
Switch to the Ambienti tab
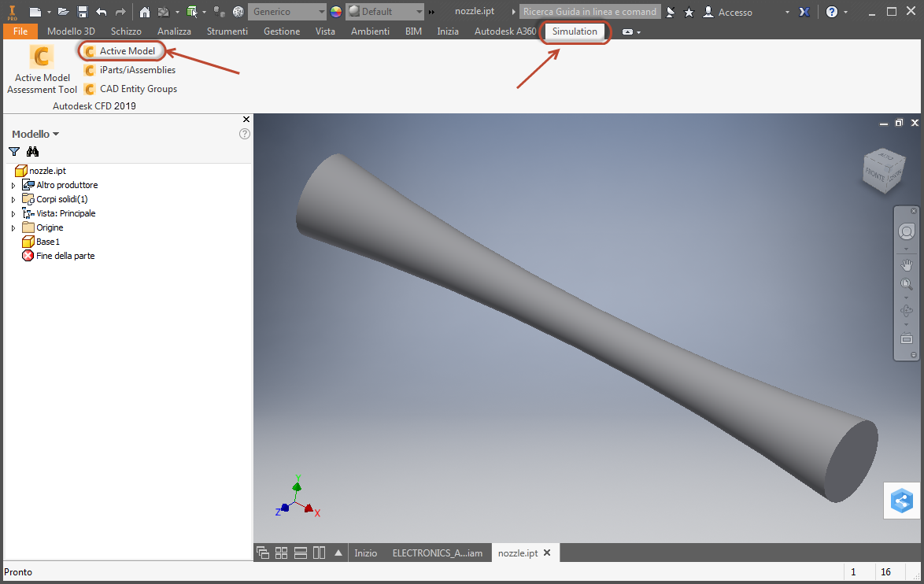pyautogui.click(x=370, y=31)
